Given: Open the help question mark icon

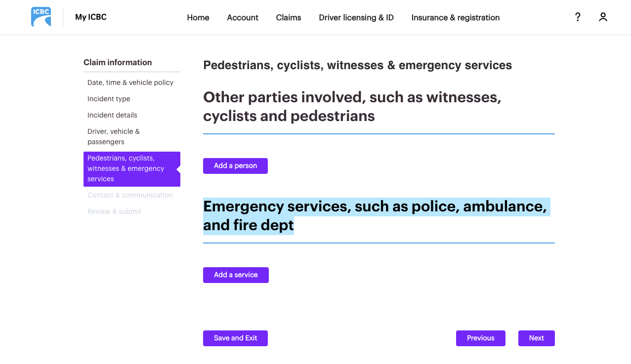Looking at the screenshot, I should 577,17.
